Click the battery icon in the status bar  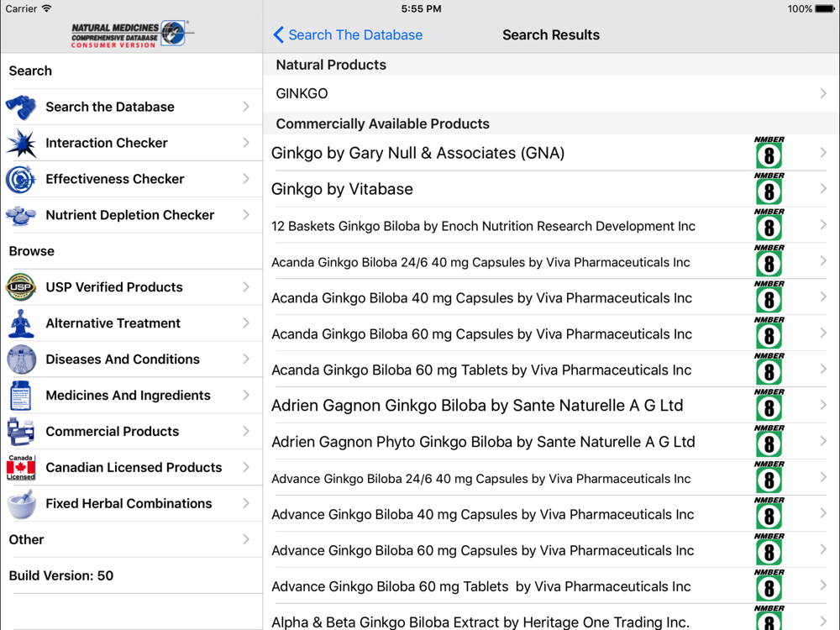(x=825, y=8)
